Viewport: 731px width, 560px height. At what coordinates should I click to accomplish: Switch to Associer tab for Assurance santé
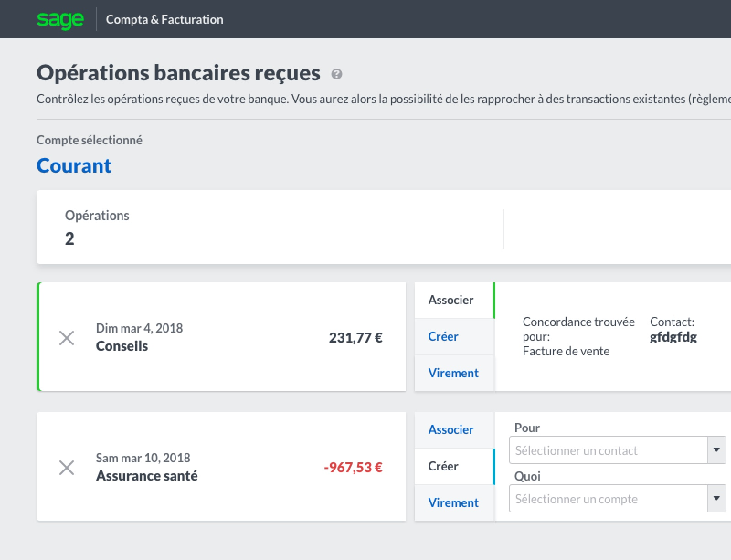(451, 430)
